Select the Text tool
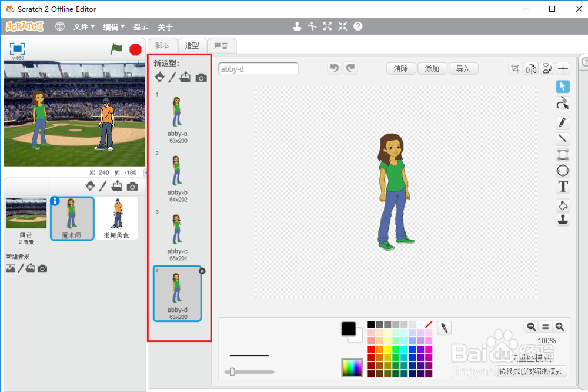The width and height of the screenshot is (588, 392). 563,187
